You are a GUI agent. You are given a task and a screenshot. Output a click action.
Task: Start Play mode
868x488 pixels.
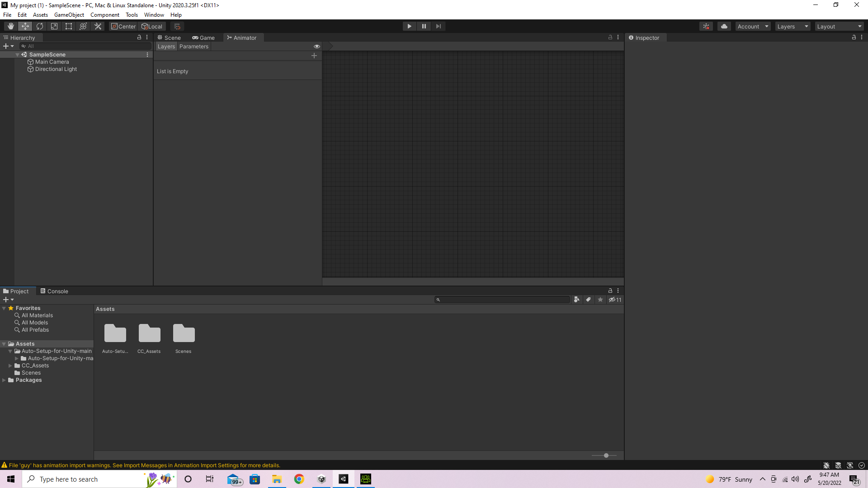(410, 26)
